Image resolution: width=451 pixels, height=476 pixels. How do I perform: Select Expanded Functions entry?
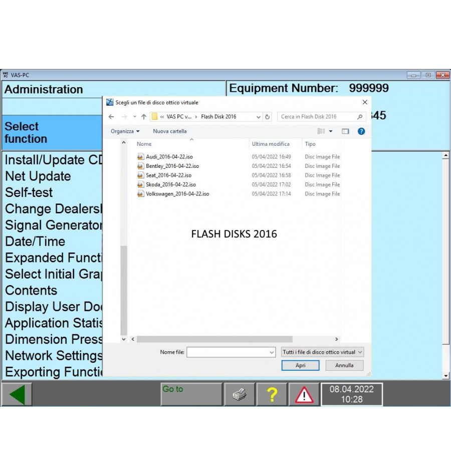[x=54, y=258]
